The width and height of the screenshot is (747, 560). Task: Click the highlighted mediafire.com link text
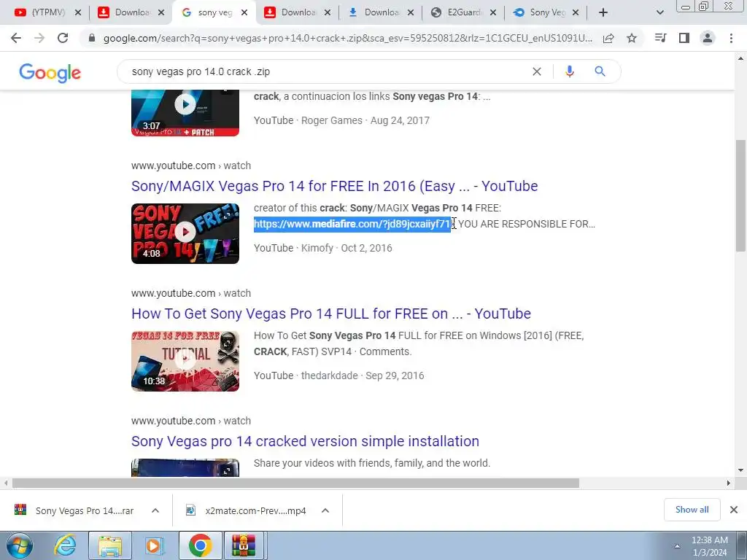point(352,224)
